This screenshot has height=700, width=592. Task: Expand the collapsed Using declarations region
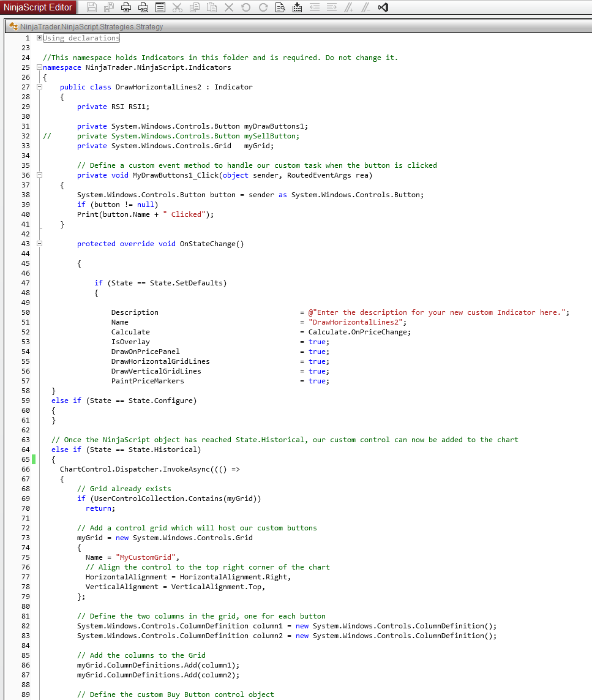pos(39,38)
